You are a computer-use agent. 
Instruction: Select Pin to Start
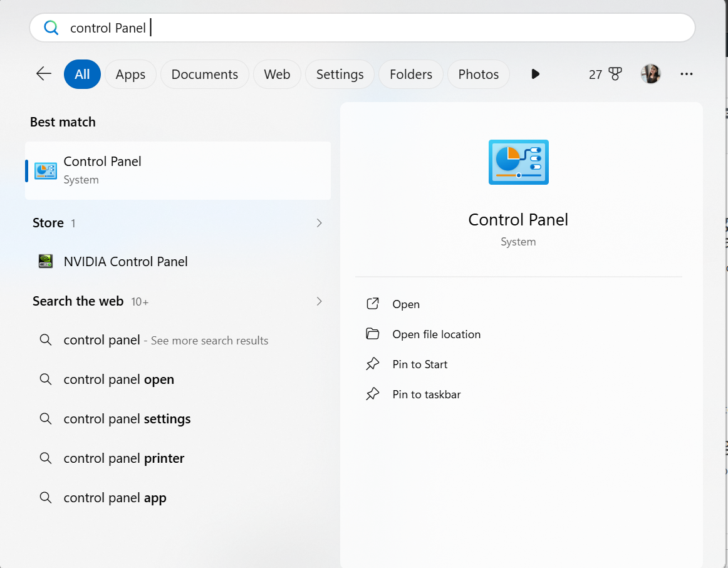point(420,364)
